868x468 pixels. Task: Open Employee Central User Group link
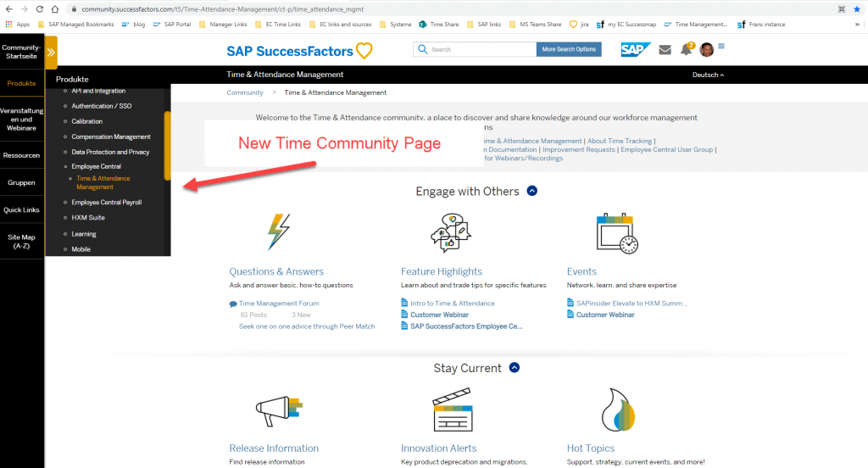(666, 149)
